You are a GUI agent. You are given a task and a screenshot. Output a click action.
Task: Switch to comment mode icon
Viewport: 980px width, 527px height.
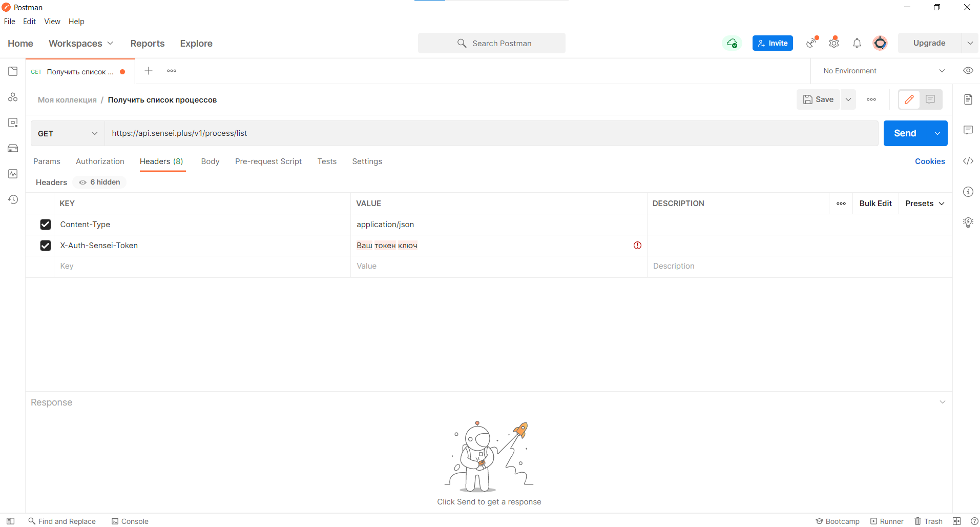[930, 99]
